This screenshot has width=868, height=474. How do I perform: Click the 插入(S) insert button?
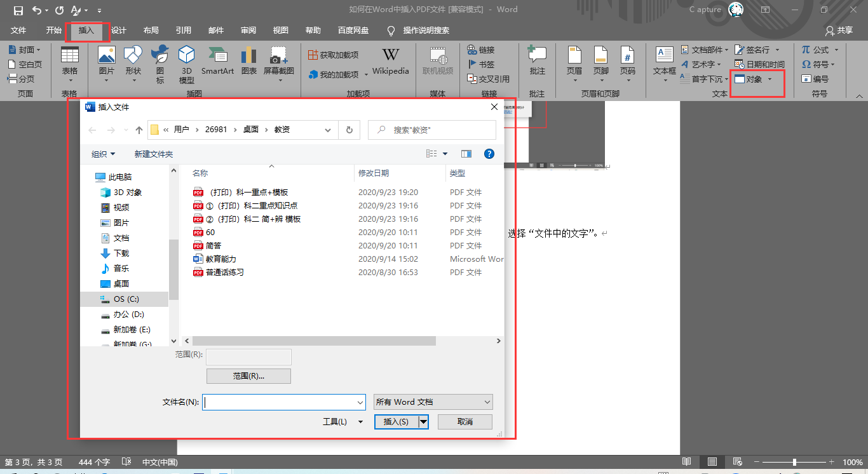click(397, 422)
